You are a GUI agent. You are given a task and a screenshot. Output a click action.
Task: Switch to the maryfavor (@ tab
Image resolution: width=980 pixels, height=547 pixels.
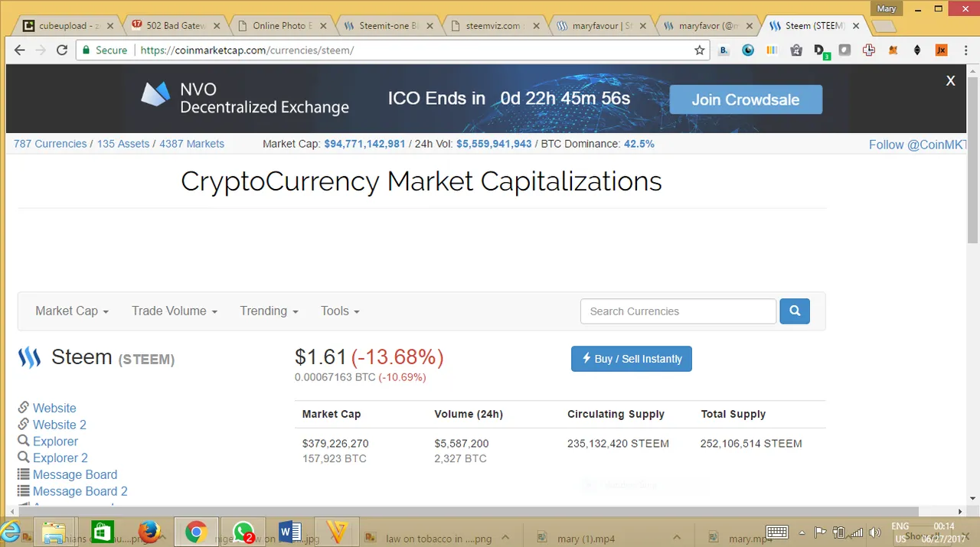pos(706,25)
